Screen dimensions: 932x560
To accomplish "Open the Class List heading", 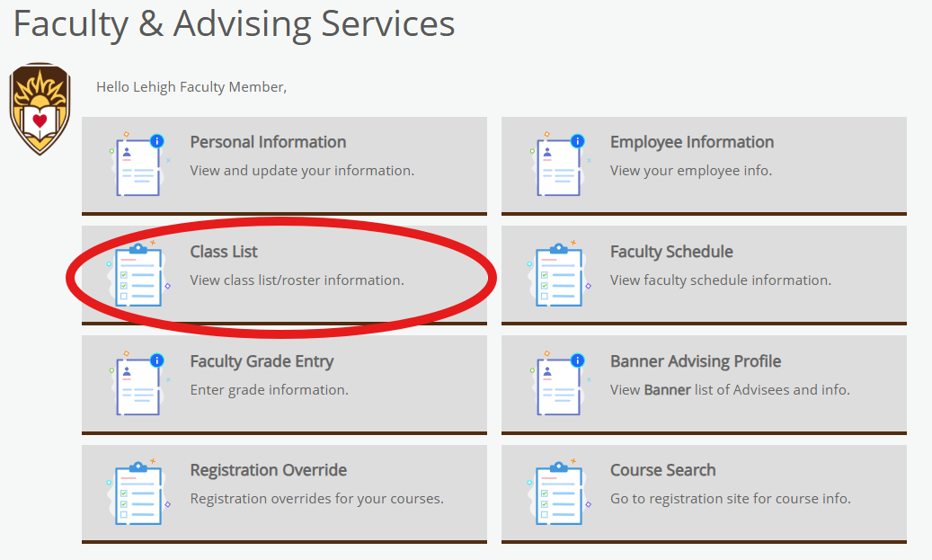I will tap(224, 252).
